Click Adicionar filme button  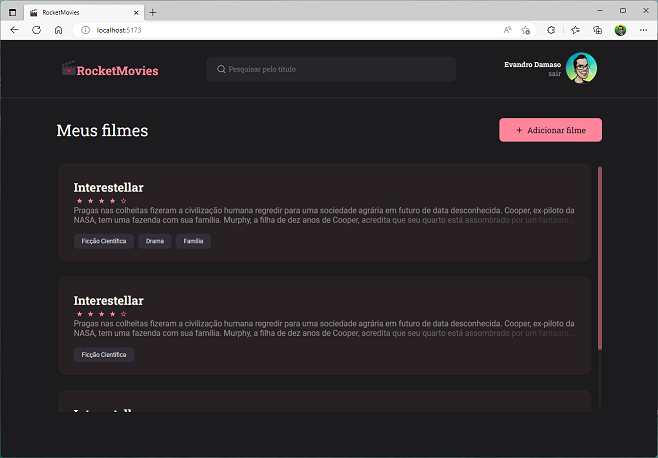click(551, 130)
